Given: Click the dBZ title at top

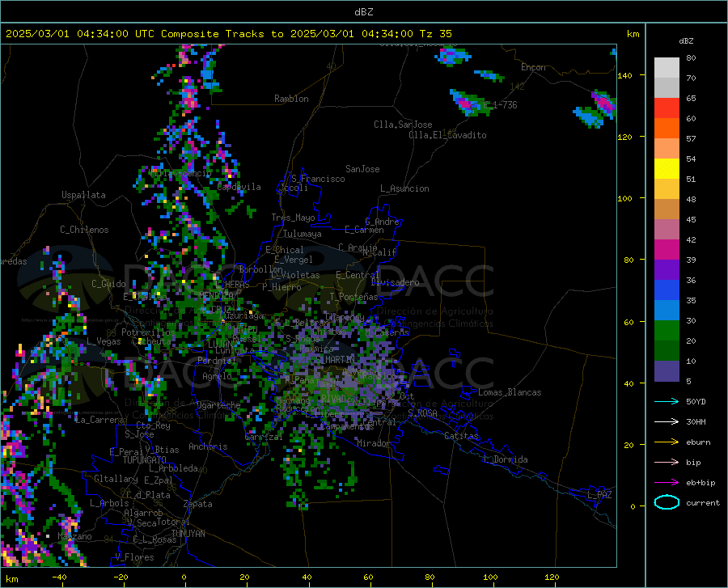Looking at the screenshot, I should tap(363, 12).
